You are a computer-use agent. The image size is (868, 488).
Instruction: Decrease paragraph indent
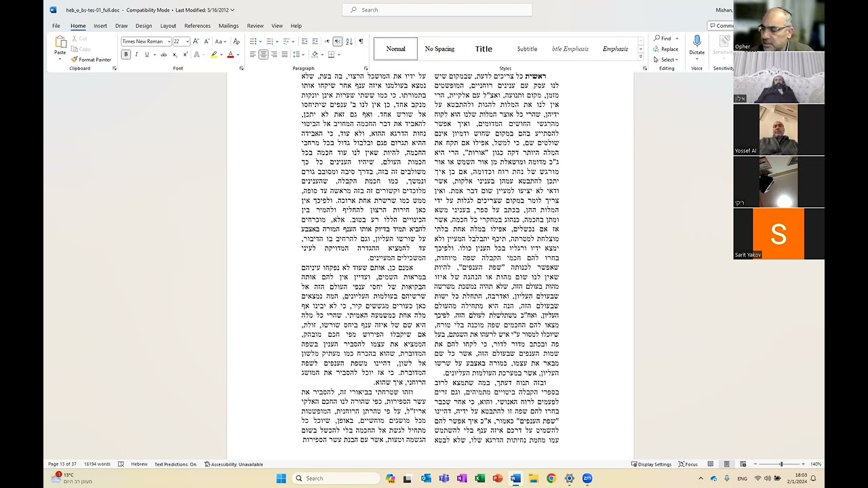click(x=304, y=41)
